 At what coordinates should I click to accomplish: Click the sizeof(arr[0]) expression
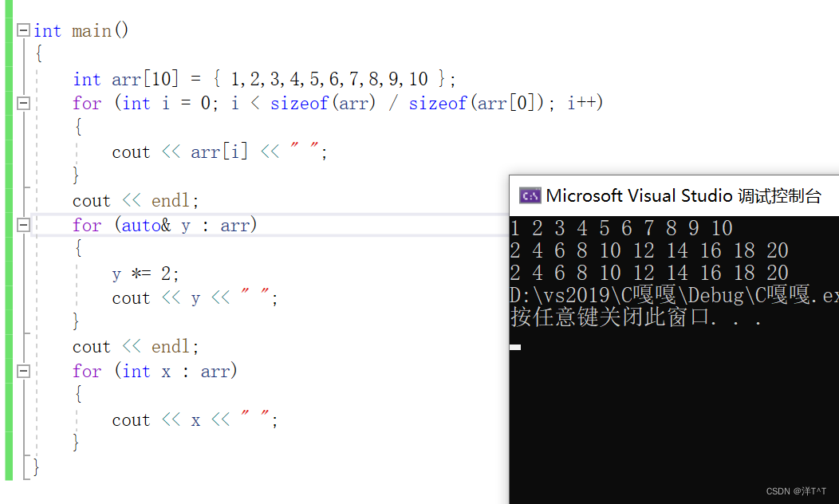pyautogui.click(x=476, y=103)
